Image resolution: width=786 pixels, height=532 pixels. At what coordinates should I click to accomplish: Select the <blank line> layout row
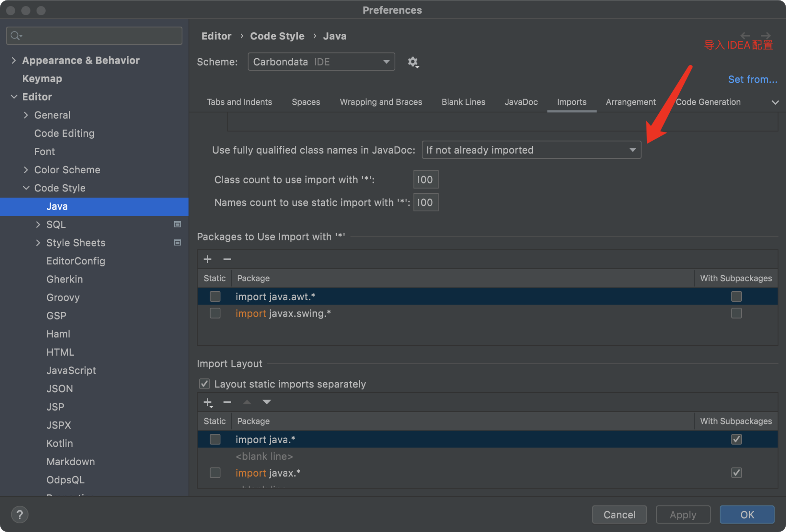click(x=487, y=456)
